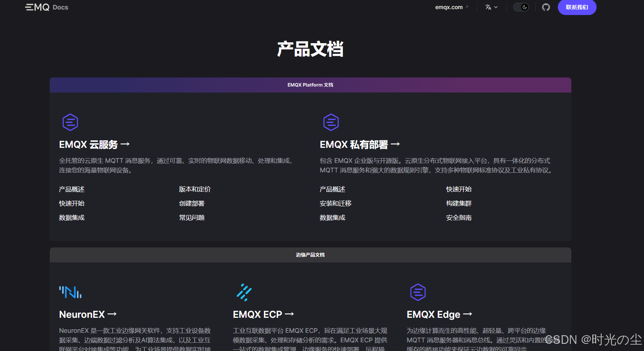Image resolution: width=644 pixels, height=351 pixels.
Task: Open 数据集成 under EMQX 私有部署
Action: pos(332,218)
